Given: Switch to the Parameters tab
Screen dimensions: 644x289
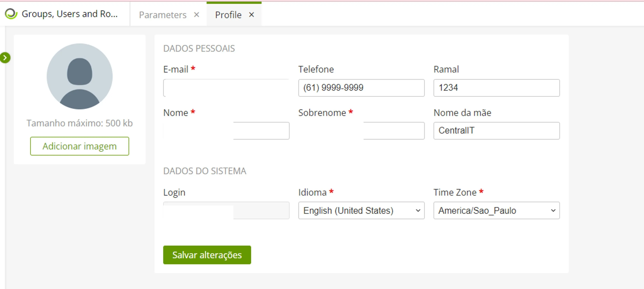Looking at the screenshot, I should [163, 15].
